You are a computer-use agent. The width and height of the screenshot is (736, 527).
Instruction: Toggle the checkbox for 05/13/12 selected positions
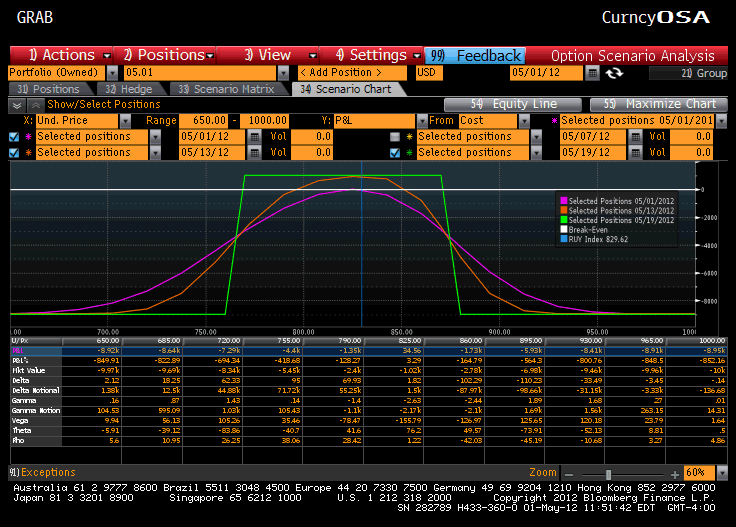13,152
